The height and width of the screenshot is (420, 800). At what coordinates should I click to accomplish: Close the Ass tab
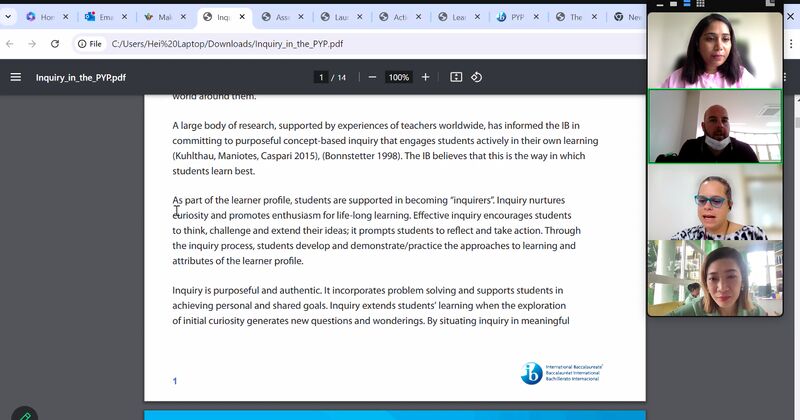pyautogui.click(x=301, y=17)
